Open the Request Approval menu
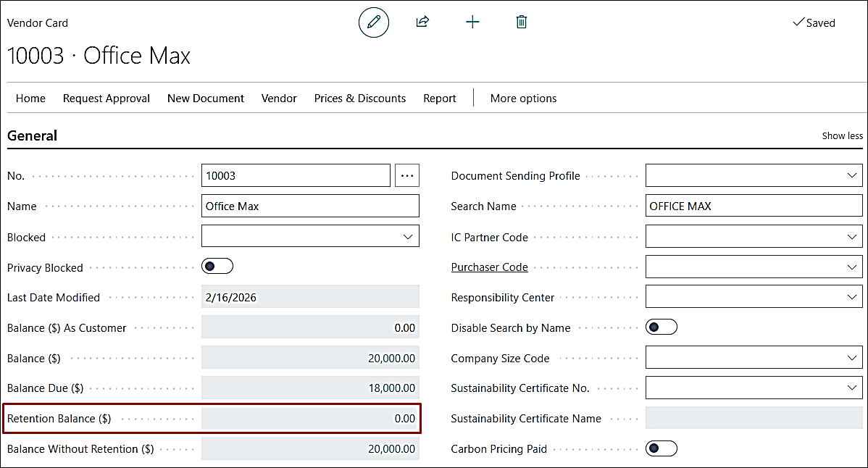 (107, 99)
